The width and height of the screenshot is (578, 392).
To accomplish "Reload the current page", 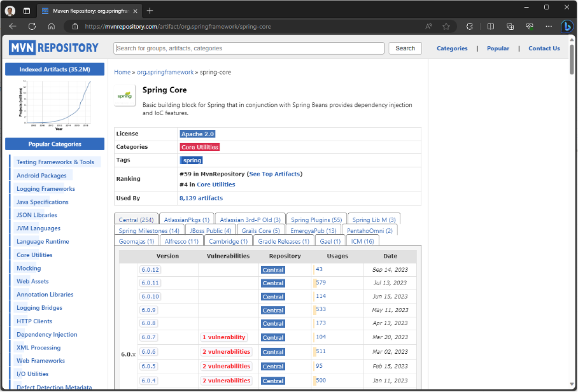I will click(x=32, y=26).
